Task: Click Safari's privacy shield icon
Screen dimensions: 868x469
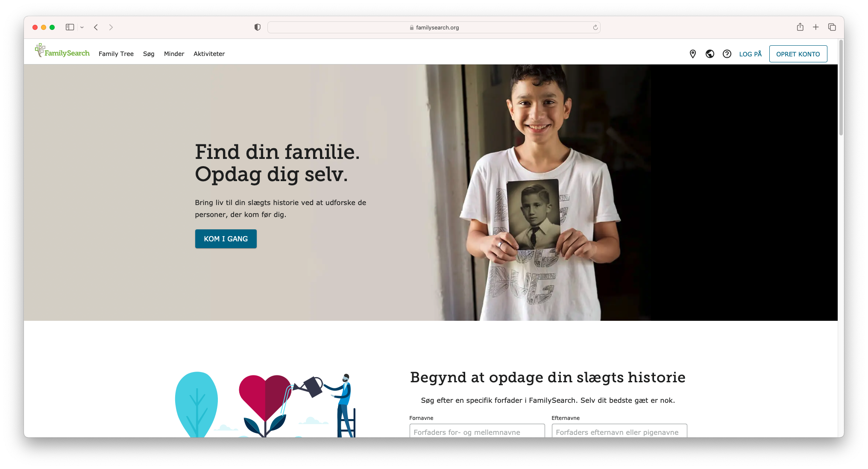Action: pyautogui.click(x=257, y=27)
